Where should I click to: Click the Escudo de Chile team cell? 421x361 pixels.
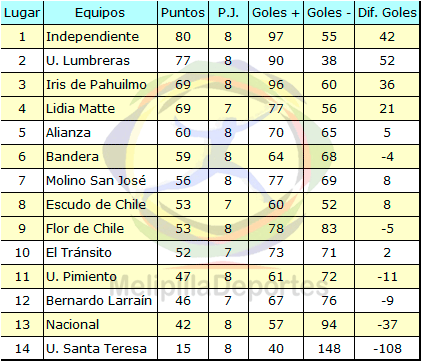pyautogui.click(x=100, y=205)
